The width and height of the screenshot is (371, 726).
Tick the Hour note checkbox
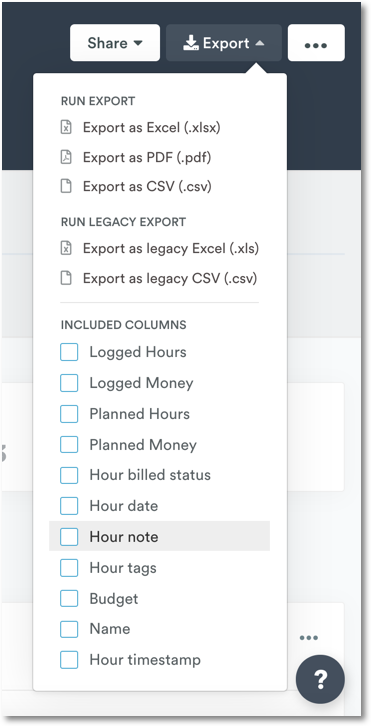click(x=69, y=537)
